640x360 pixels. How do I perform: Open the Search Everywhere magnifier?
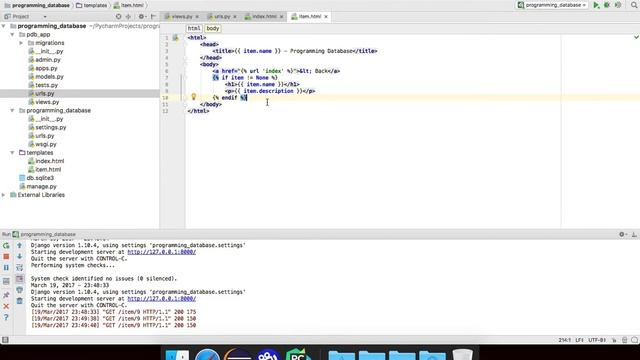tap(634, 5)
